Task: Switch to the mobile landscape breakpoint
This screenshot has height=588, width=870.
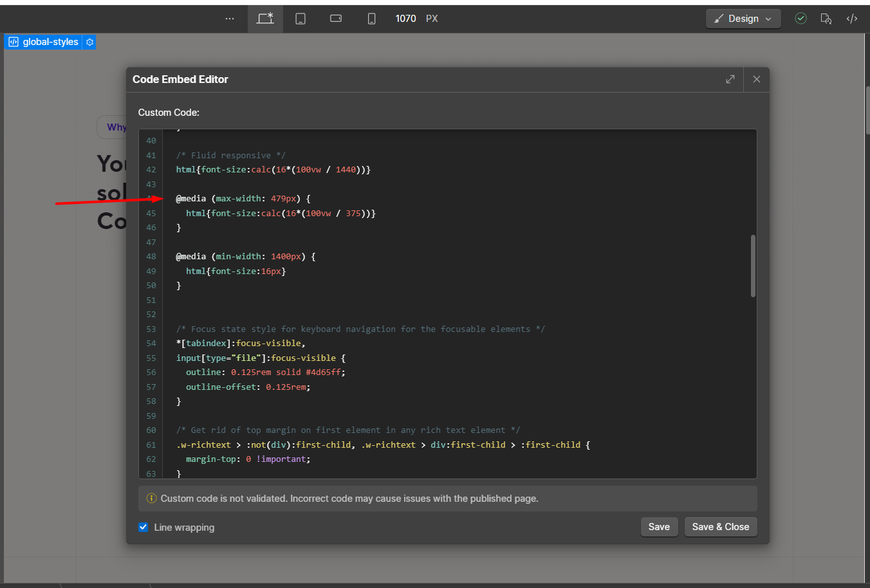Action: coord(336,19)
